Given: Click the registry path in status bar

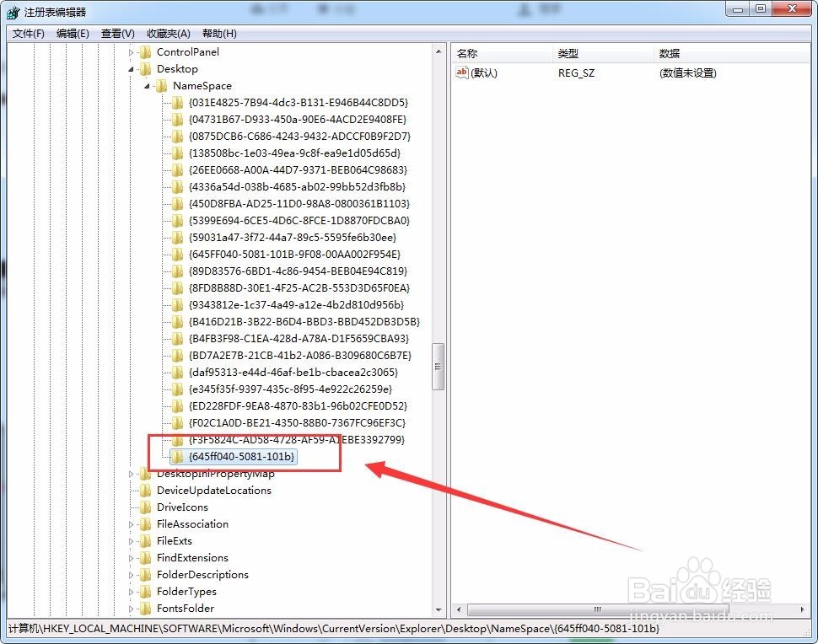Looking at the screenshot, I should [334, 628].
